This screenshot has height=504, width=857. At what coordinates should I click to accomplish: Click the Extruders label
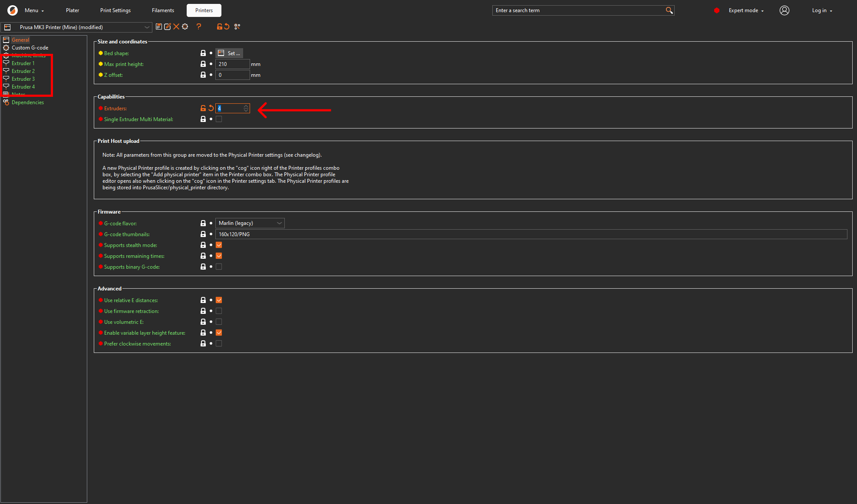click(x=115, y=109)
